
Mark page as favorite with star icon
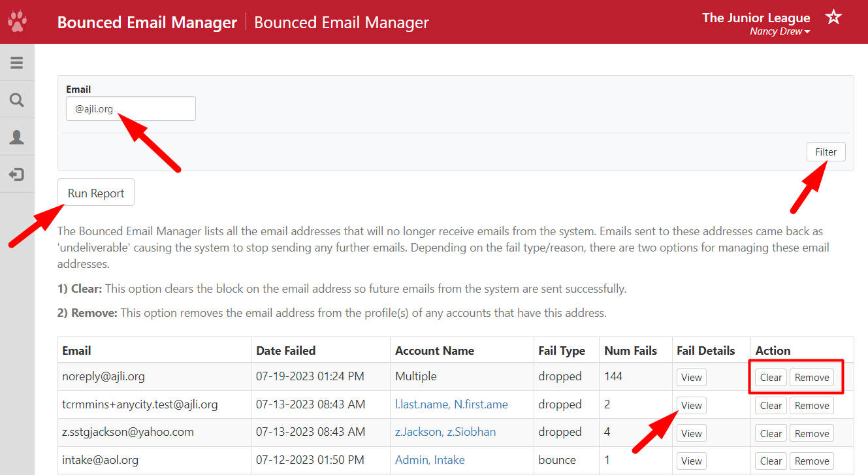tap(833, 17)
